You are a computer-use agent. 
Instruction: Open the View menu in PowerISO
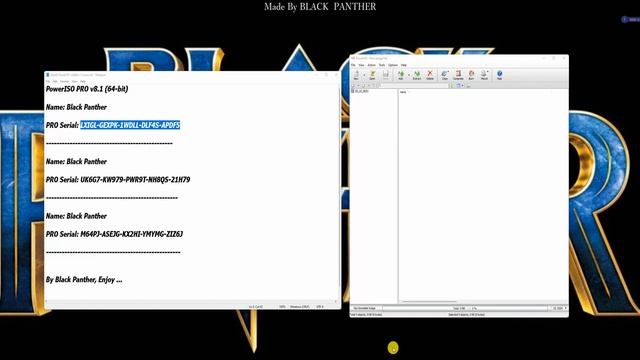point(361,65)
